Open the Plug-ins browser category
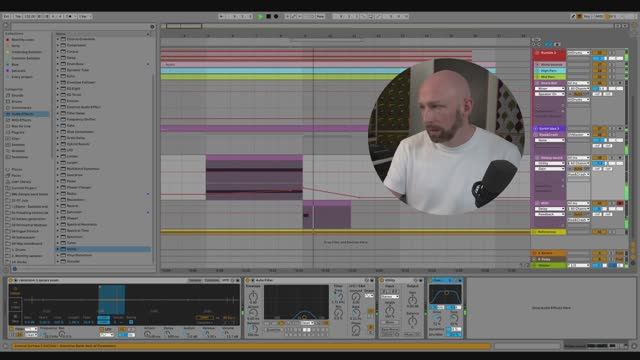 point(18,132)
